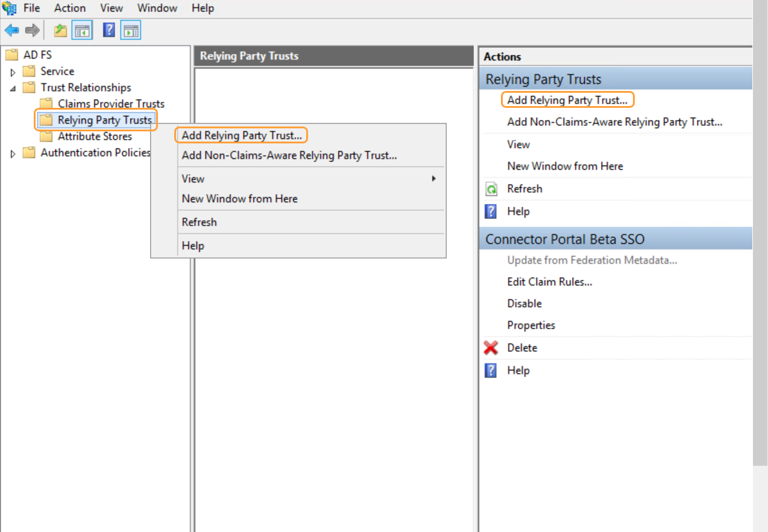
Task: Click the Up One Level toolbar icon
Action: point(60,30)
